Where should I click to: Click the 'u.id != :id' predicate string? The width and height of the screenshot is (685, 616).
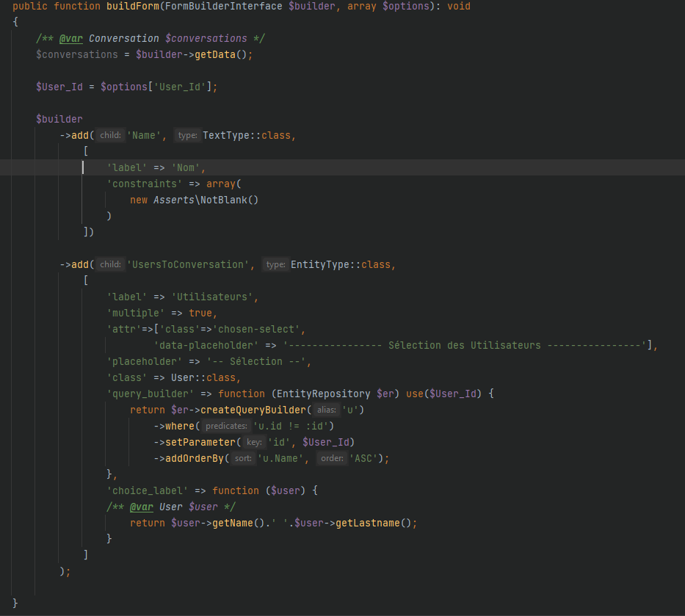(x=291, y=427)
